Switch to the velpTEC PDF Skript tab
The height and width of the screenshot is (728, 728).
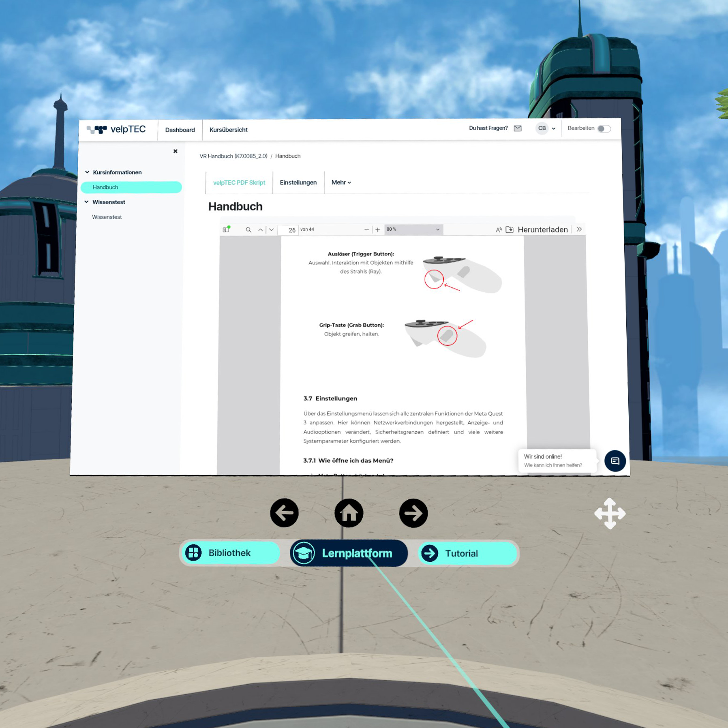click(x=239, y=182)
